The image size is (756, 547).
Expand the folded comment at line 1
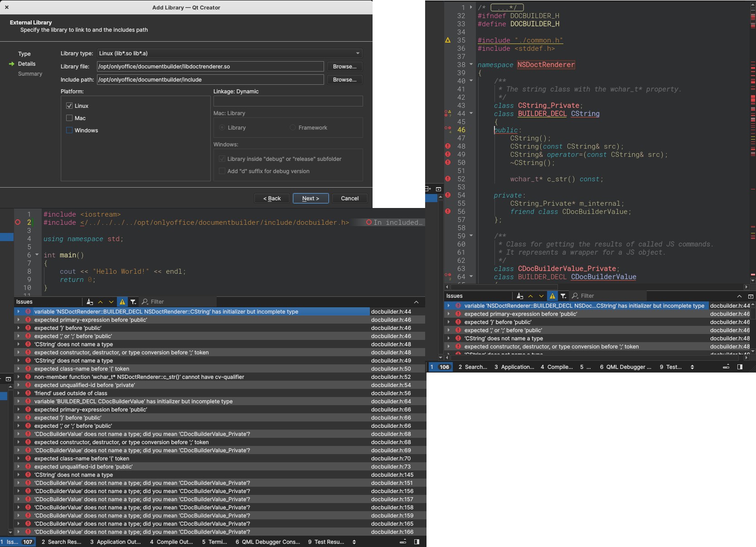471,7
